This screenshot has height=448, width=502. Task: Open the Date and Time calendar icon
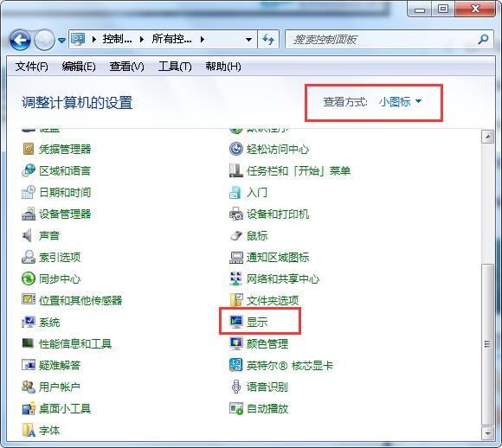click(29, 192)
